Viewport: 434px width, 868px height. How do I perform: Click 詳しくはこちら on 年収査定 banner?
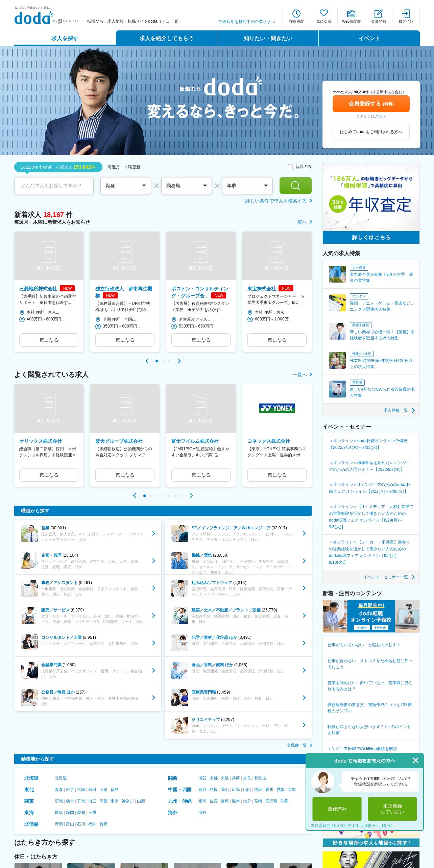[371, 237]
